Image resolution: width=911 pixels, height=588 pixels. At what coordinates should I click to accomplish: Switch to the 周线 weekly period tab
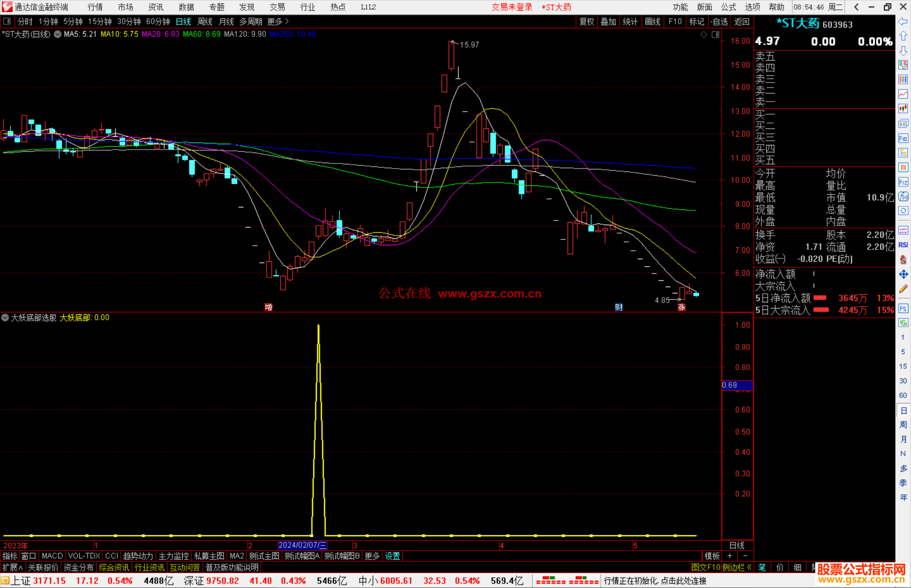(x=205, y=21)
